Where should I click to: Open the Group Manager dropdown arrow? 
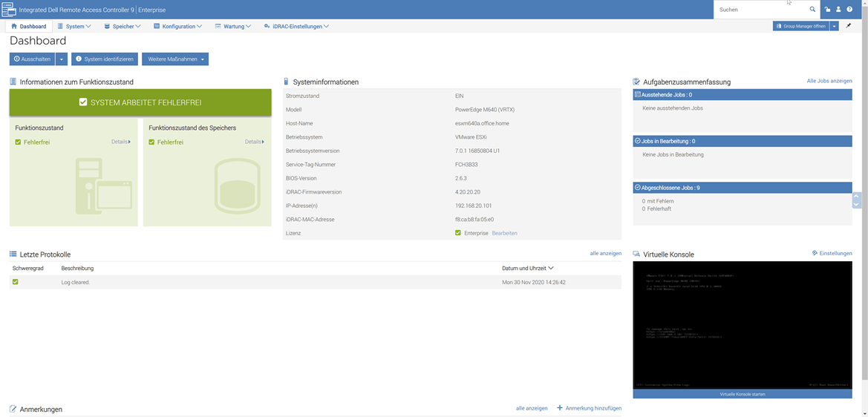[x=835, y=26]
